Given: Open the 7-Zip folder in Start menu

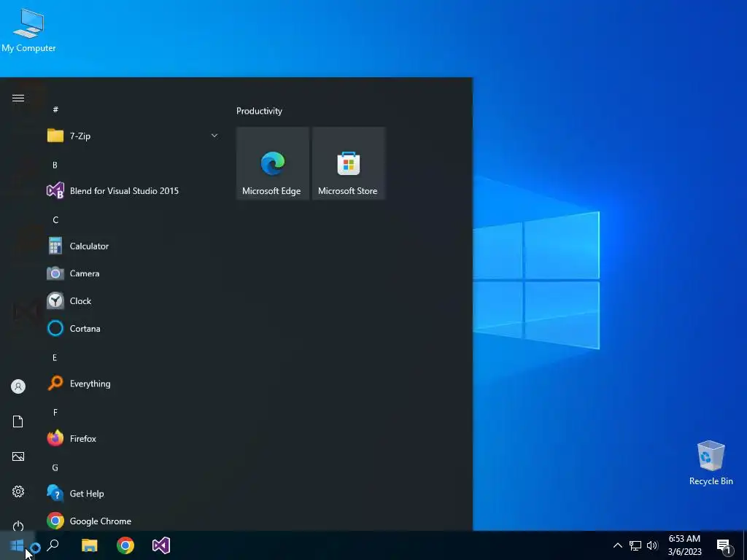Looking at the screenshot, I should (x=133, y=136).
